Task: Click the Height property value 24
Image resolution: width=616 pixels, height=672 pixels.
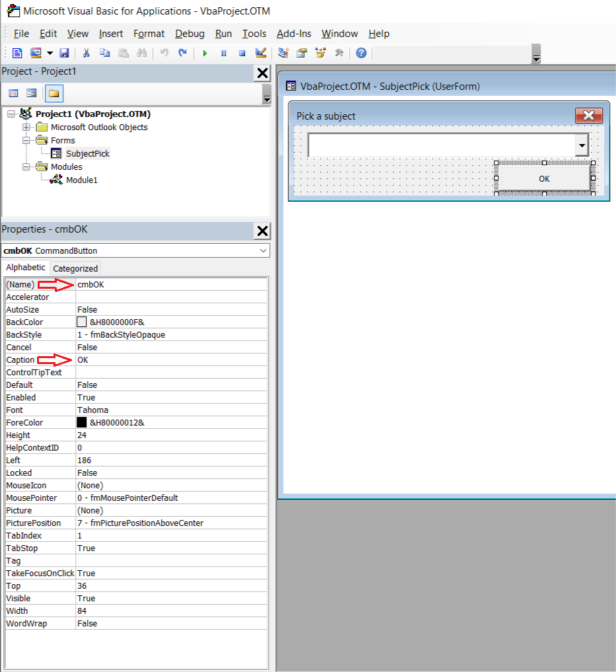Action: [x=172, y=435]
